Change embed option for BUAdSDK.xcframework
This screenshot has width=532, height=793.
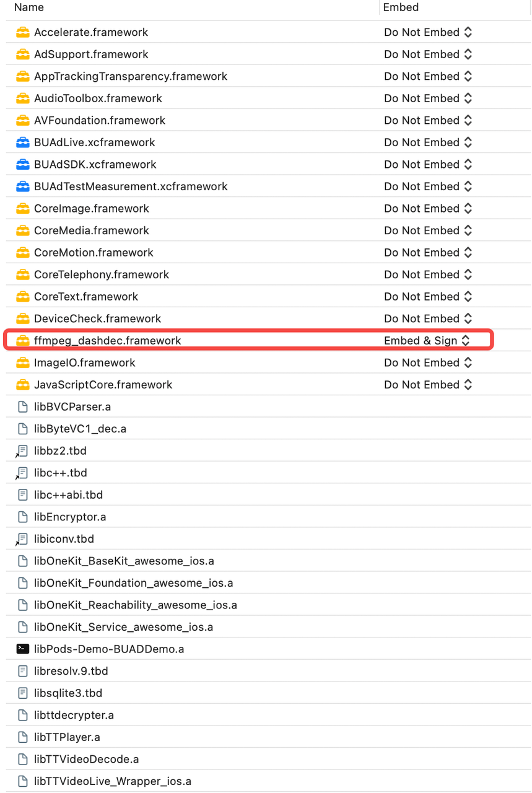tap(428, 164)
